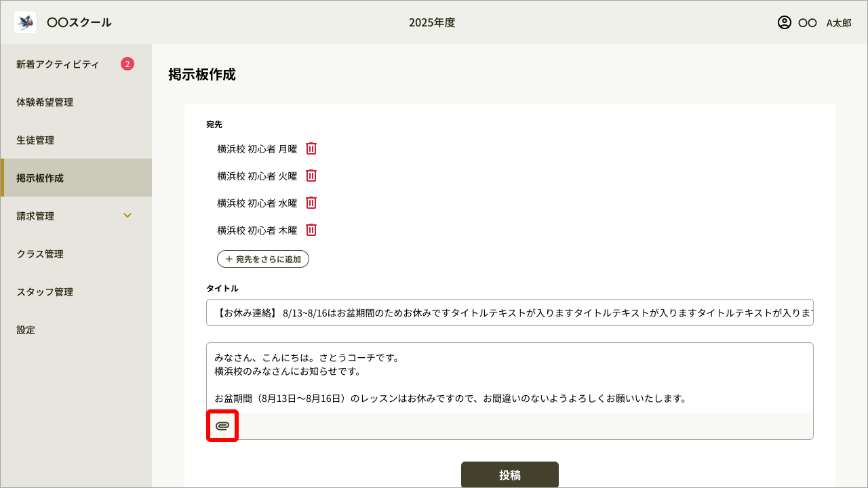Open 新着アクティビティ from the sidebar
868x488 pixels.
click(x=57, y=64)
